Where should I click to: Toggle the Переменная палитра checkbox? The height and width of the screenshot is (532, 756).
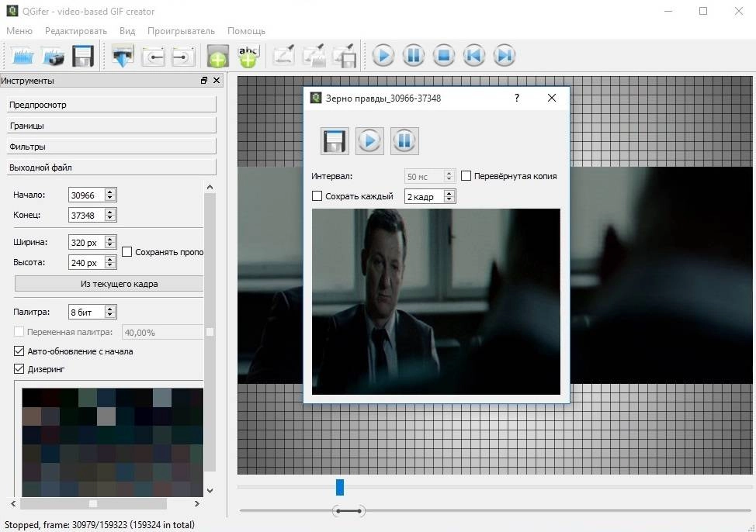pyautogui.click(x=19, y=332)
